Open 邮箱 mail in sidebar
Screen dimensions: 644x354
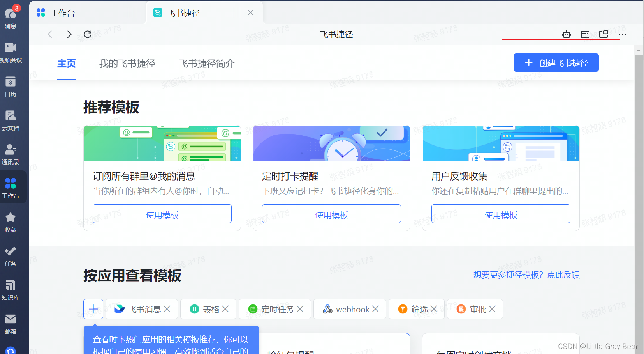[11, 324]
